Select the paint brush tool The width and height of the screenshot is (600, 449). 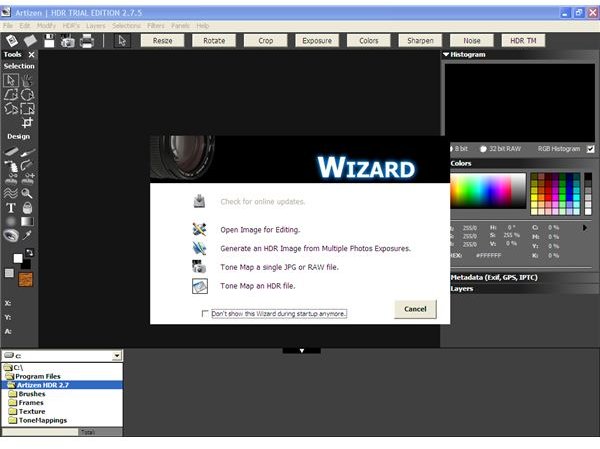(x=27, y=152)
